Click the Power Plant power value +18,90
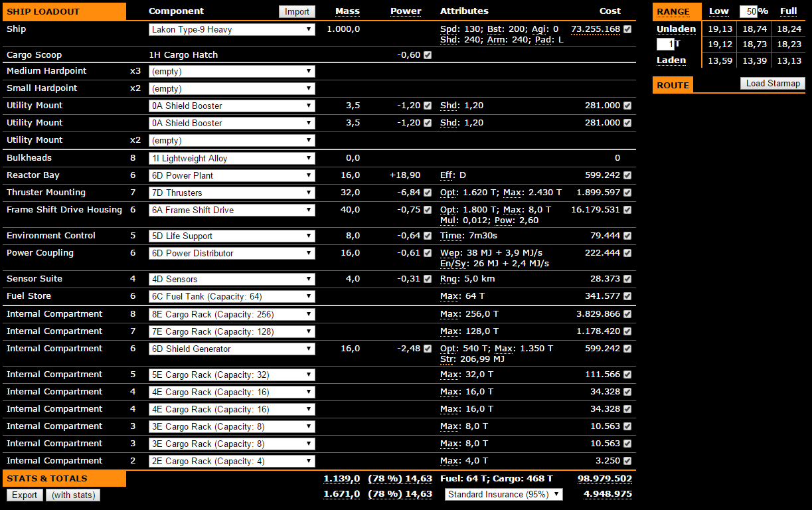This screenshot has height=510, width=812. point(405,175)
